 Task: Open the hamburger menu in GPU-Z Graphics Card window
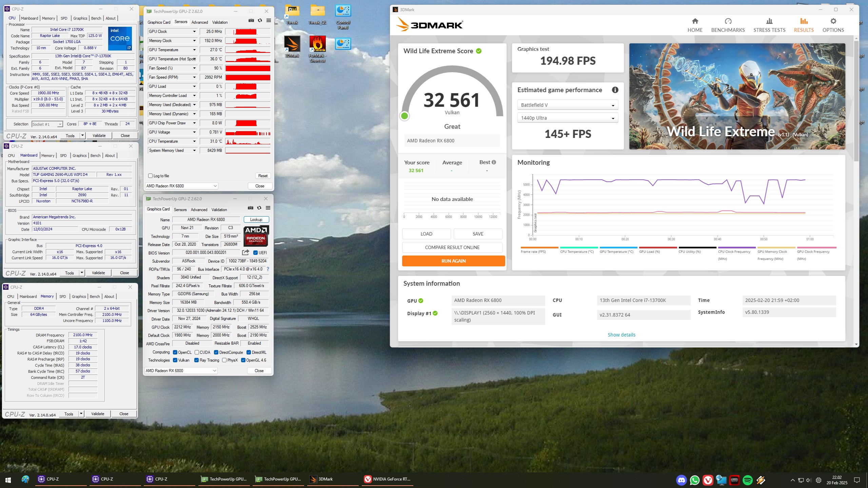tap(268, 208)
